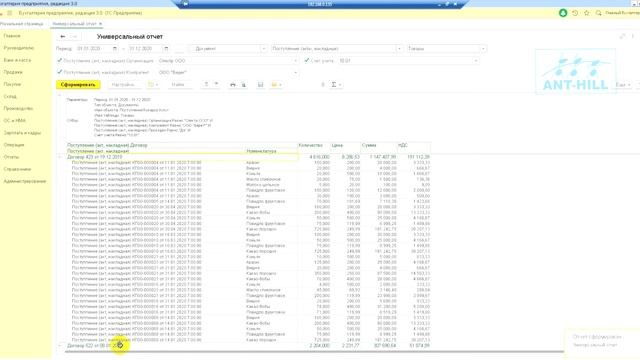The width and height of the screenshot is (640, 360).
Task: Open the Главное section
Action: (x=12, y=36)
